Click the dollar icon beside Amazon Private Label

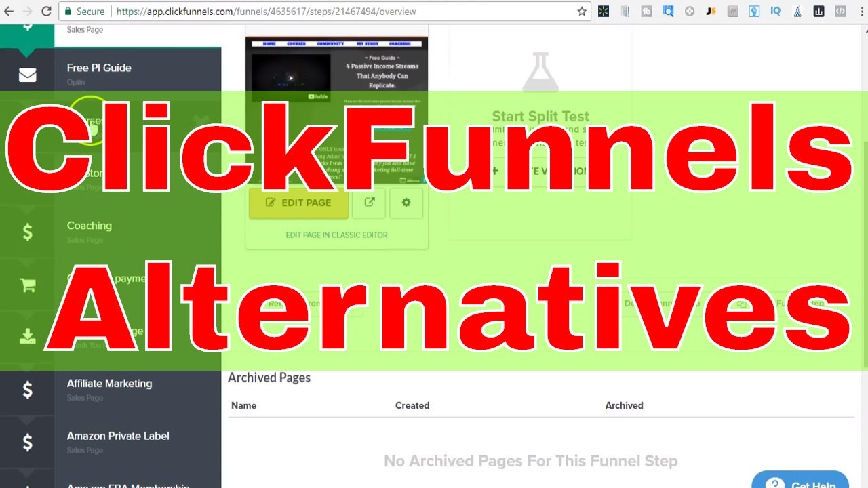(27, 443)
